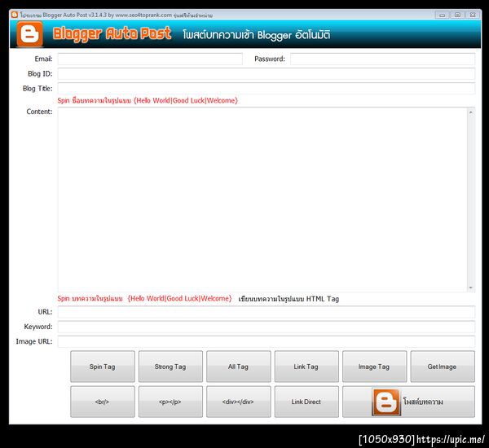This screenshot has height=448, width=489.
Task: Click the Blogger logo in header banner
Action: (x=29, y=34)
